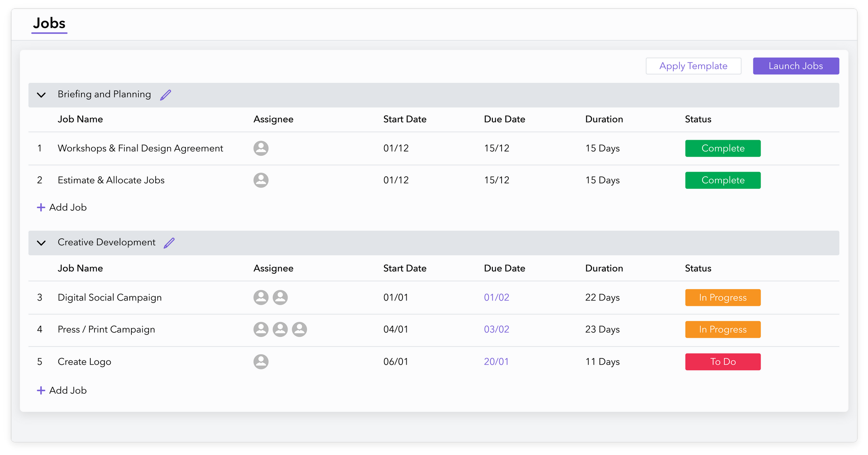Click start date 06/01 of Create Logo
868x455 pixels.
point(396,361)
